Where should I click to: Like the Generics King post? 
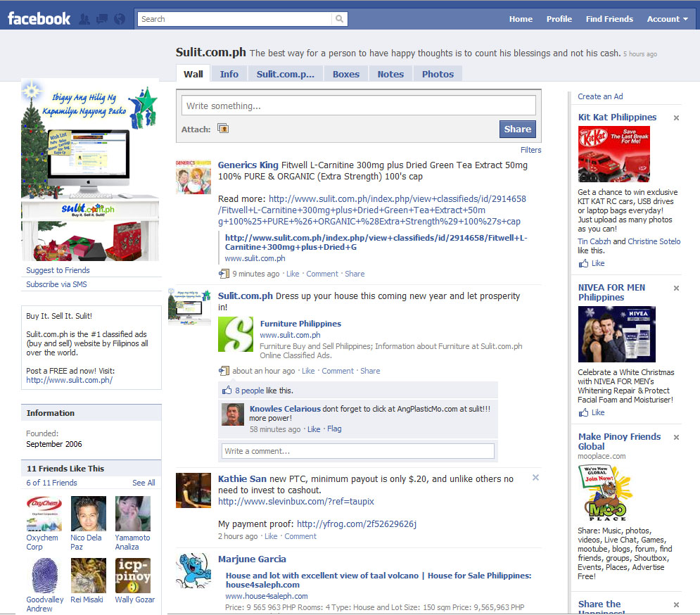[293, 274]
